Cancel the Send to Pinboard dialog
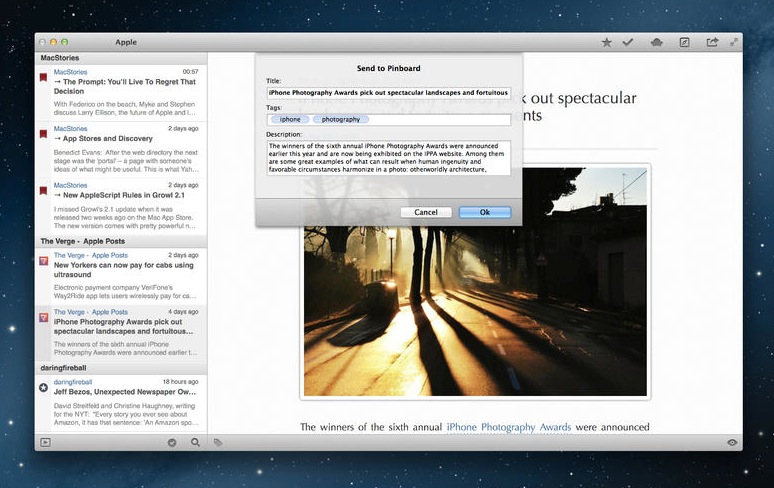This screenshot has height=488, width=774. coord(426,212)
